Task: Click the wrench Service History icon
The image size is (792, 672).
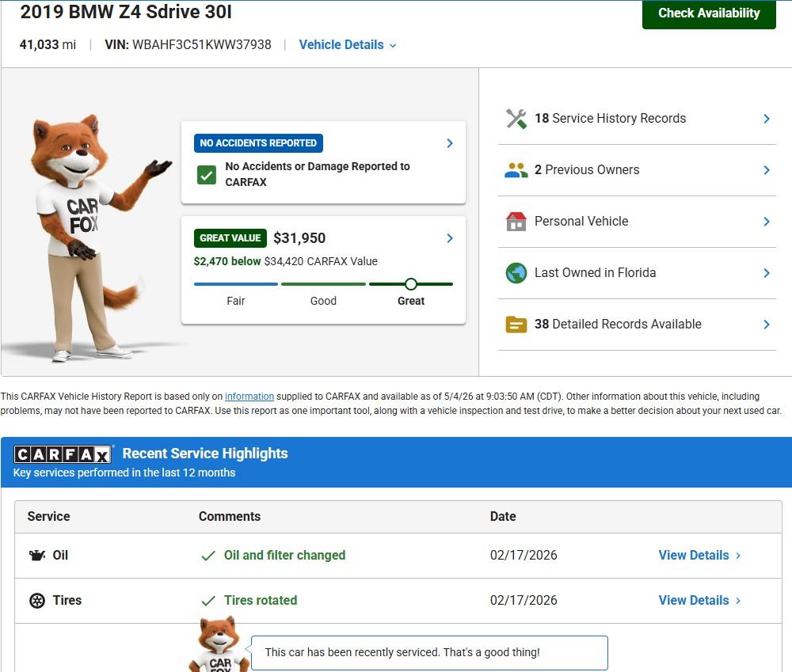Action: click(516, 119)
